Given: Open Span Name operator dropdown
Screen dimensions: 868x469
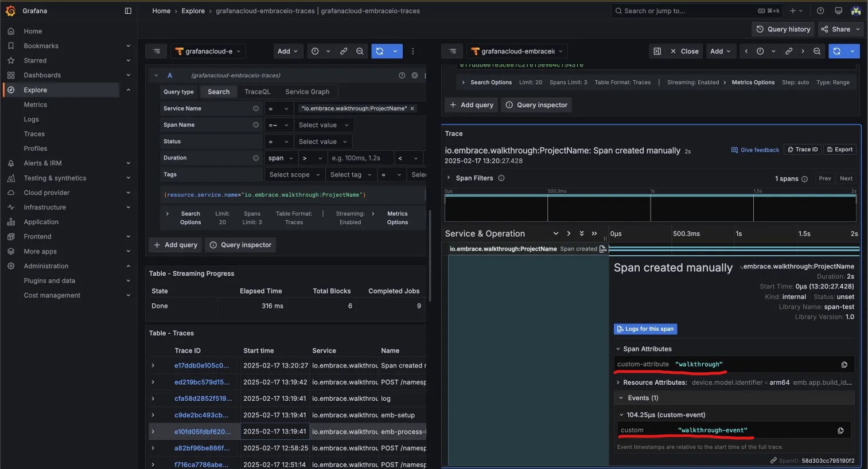Looking at the screenshot, I should click(x=279, y=125).
